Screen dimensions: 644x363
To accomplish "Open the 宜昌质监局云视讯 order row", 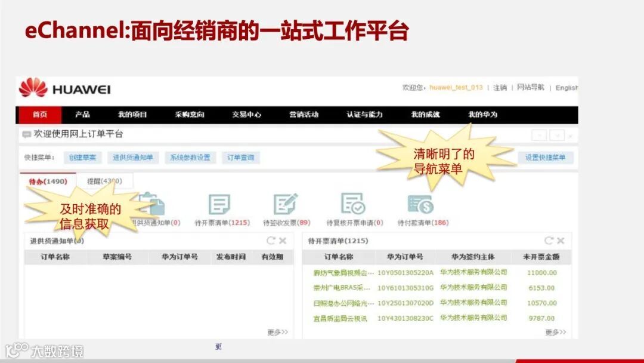I will click(x=340, y=318).
